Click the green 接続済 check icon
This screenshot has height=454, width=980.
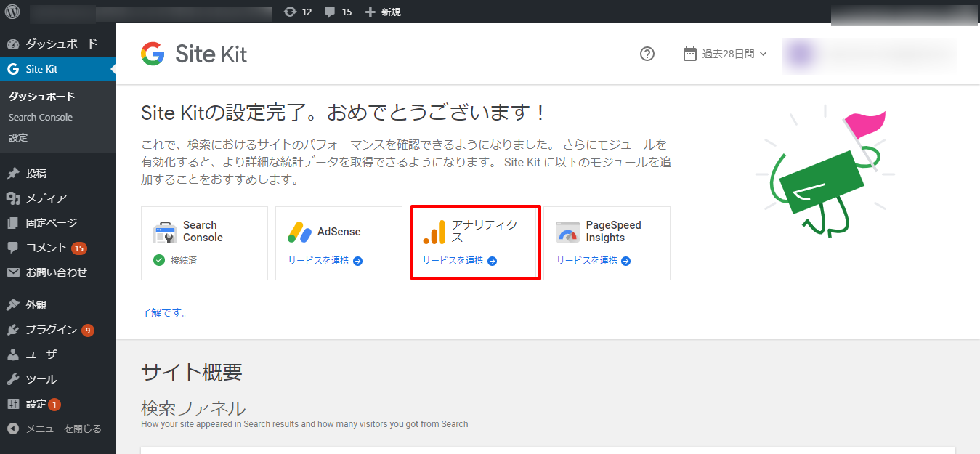159,260
